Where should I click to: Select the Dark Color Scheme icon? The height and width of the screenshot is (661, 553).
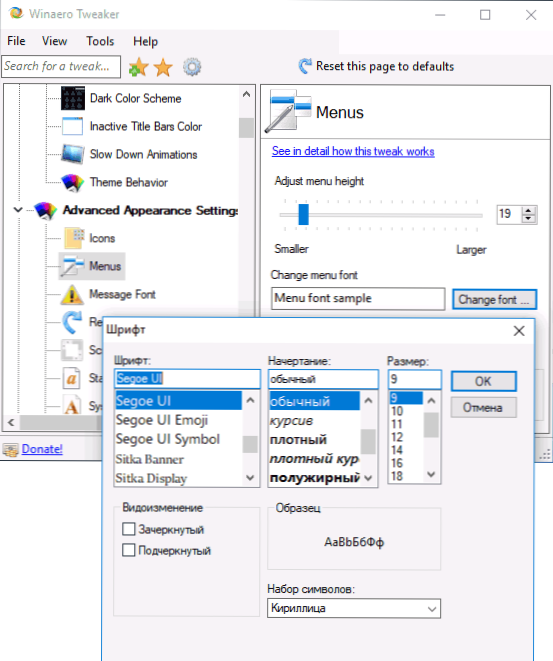pos(73,98)
